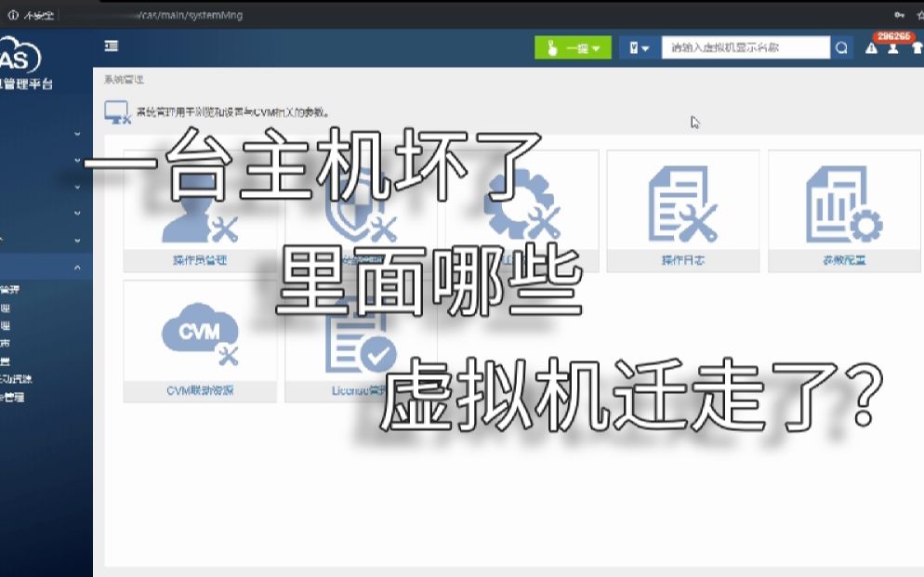Open the alarm warning icon in top bar
The image size is (924, 577).
point(870,47)
